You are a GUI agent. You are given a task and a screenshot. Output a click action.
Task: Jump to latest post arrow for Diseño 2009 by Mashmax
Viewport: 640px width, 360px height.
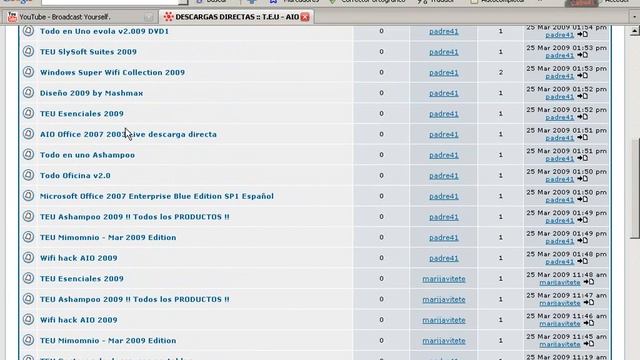point(582,96)
